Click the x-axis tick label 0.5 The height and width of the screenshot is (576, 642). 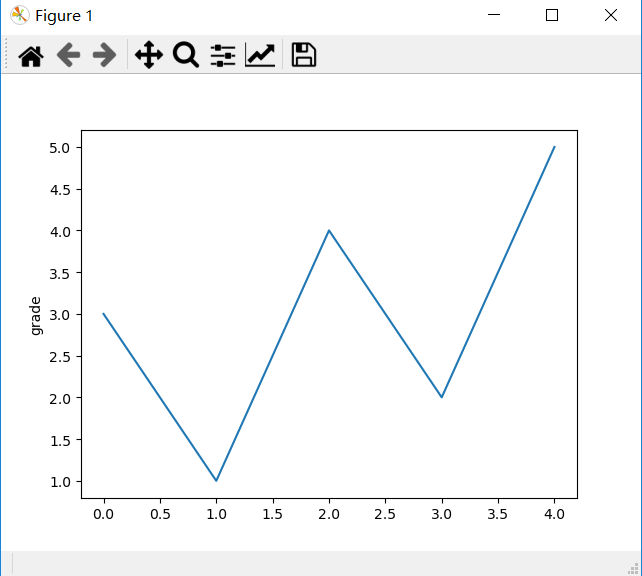tap(160, 514)
